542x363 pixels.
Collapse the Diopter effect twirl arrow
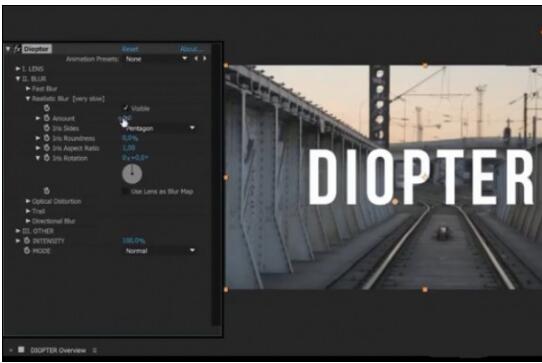8,49
